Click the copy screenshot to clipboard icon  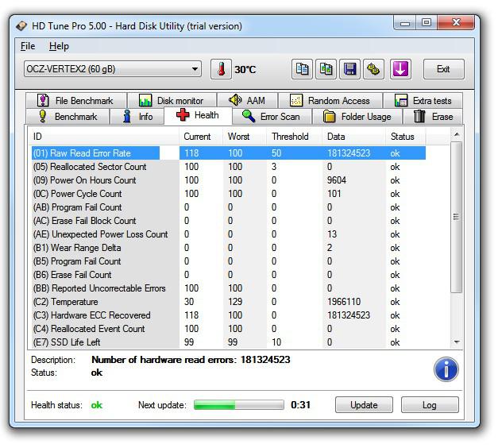point(326,69)
